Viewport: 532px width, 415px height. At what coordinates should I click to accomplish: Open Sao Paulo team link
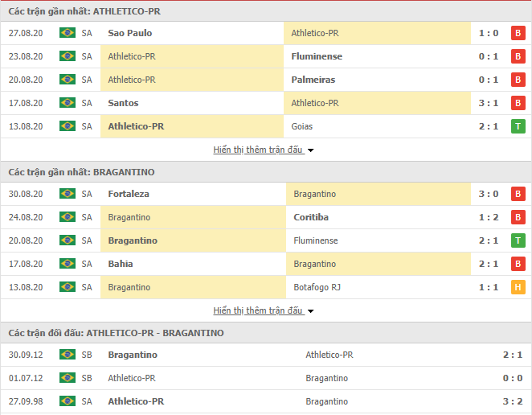click(x=130, y=33)
